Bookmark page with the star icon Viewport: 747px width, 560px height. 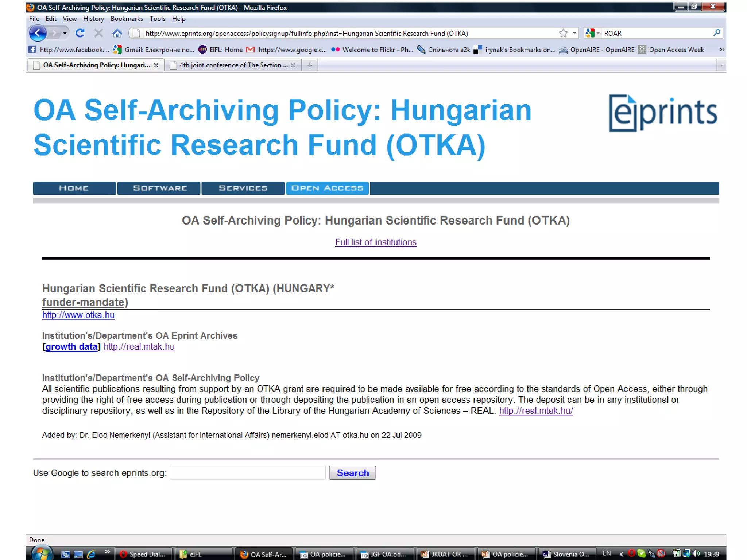pyautogui.click(x=563, y=33)
